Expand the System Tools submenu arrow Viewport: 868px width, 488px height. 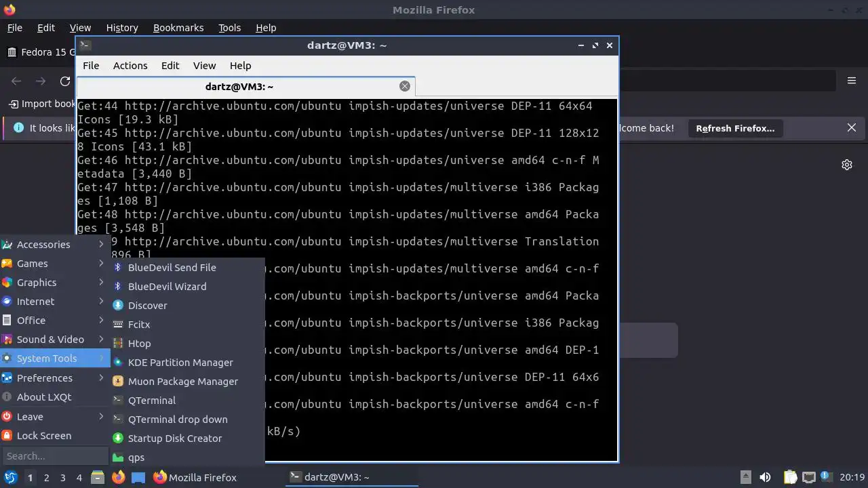[x=101, y=359]
